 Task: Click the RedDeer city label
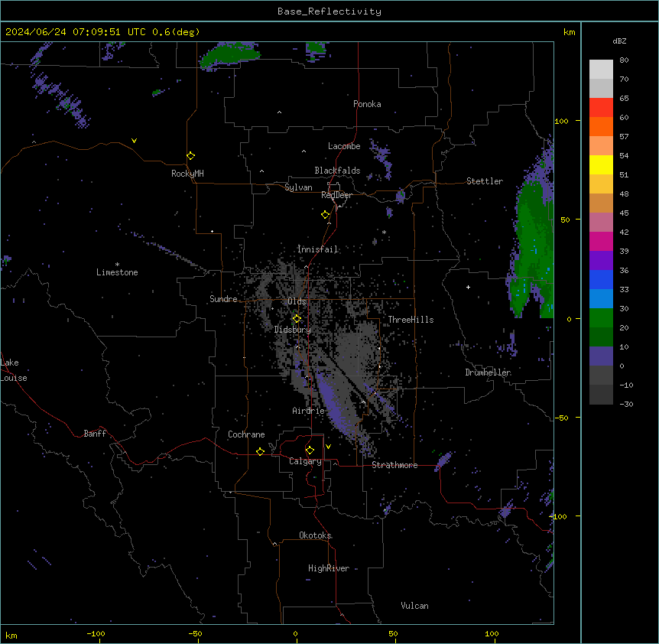336,195
